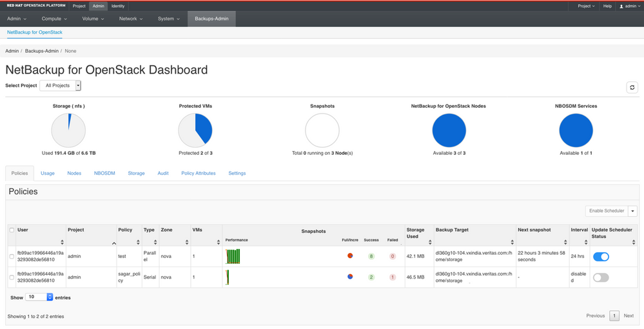Select page 1 in pagination

[x=614, y=315]
